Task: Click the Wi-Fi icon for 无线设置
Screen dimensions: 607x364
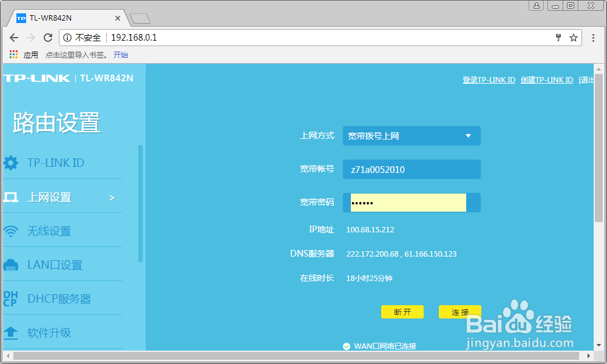Action: pos(11,231)
